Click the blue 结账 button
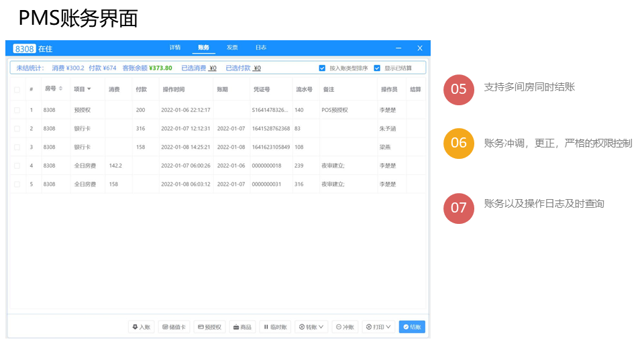This screenshot has height=362, width=644. click(412, 327)
